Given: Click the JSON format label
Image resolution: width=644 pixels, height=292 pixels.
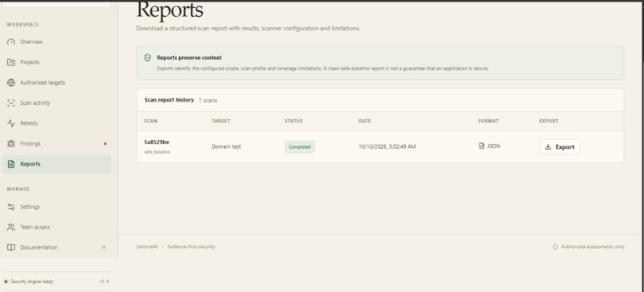Looking at the screenshot, I should 493,146.
